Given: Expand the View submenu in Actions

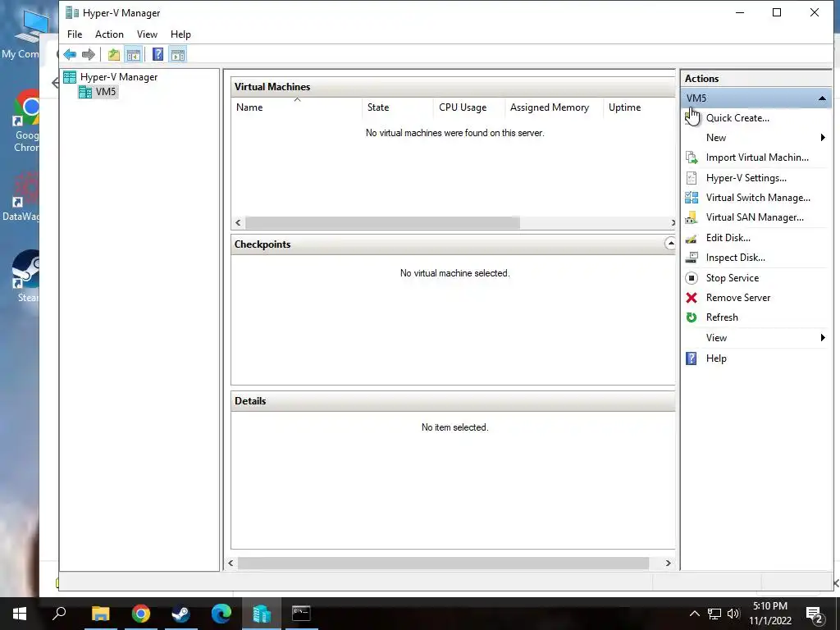Looking at the screenshot, I should click(823, 337).
